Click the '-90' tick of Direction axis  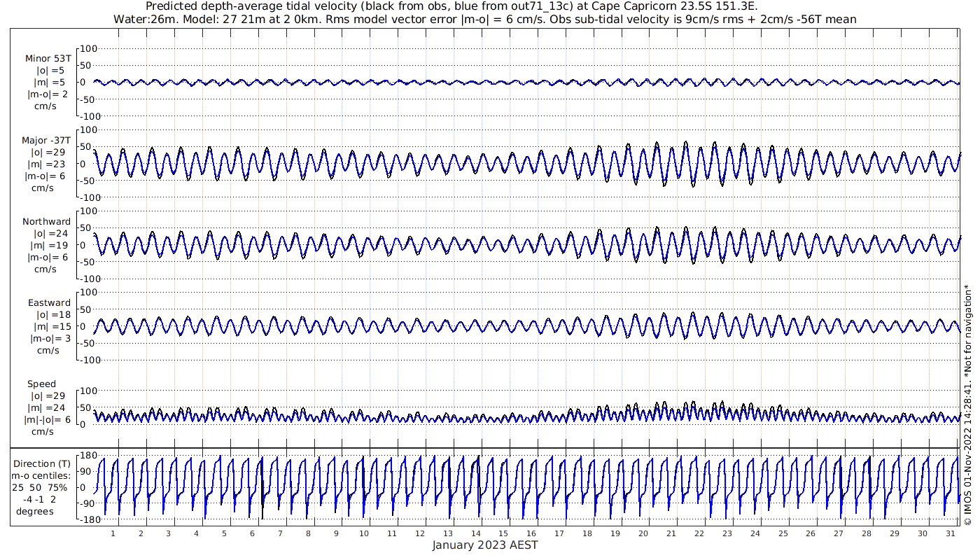tap(87, 504)
